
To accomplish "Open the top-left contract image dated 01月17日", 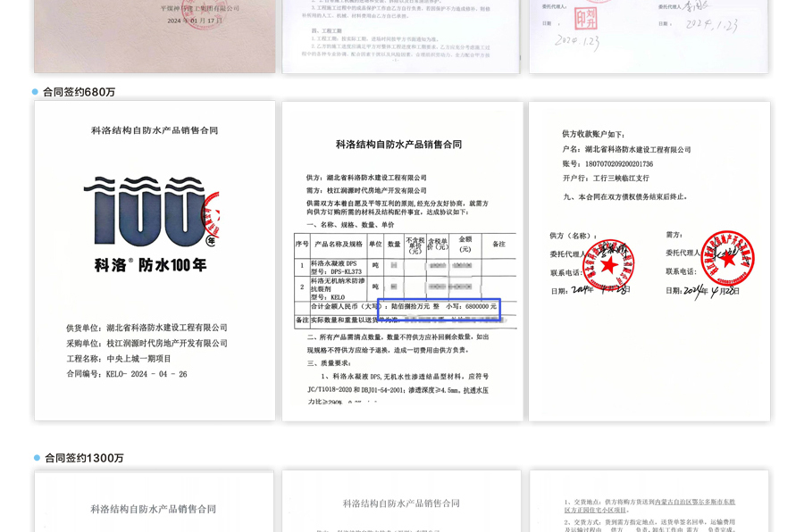I will (x=155, y=36).
